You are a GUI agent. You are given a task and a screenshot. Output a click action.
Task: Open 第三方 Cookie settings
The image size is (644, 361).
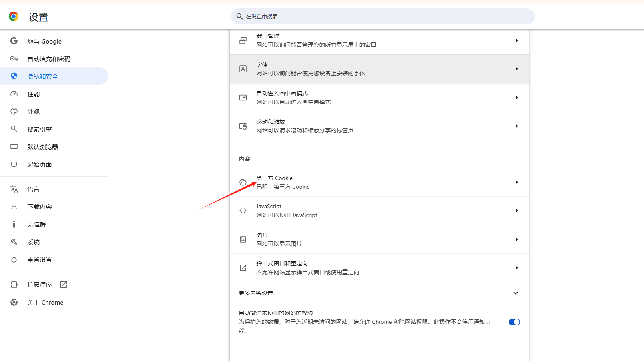pyautogui.click(x=379, y=182)
